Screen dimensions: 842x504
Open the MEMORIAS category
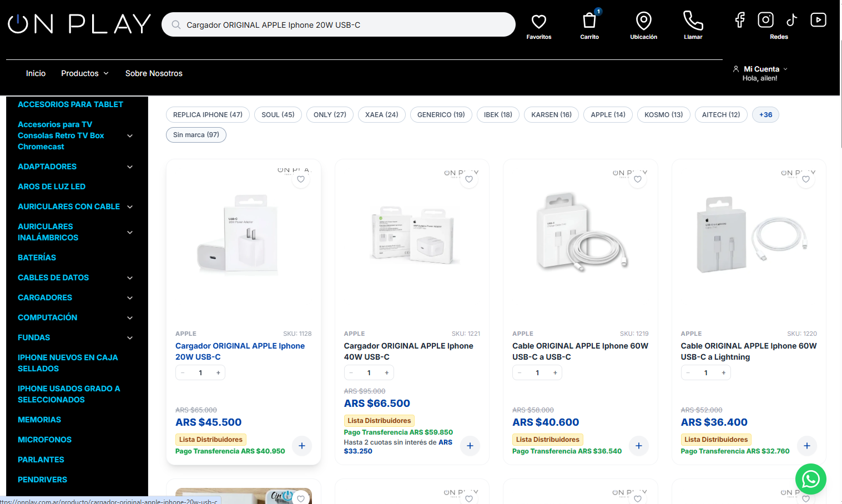[39, 420]
